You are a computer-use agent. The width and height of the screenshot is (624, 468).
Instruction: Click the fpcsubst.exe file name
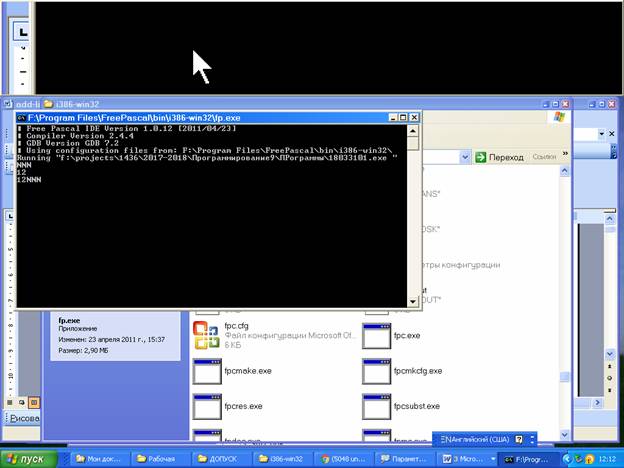(x=417, y=406)
